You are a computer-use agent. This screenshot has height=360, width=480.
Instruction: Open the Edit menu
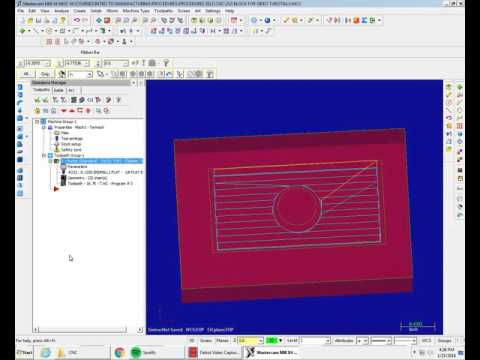(32, 11)
